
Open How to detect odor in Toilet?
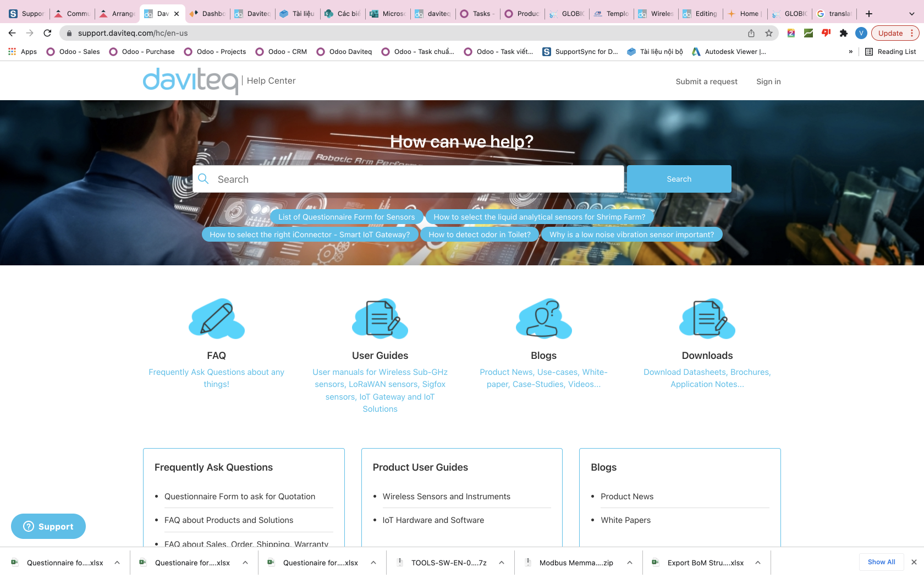(480, 235)
